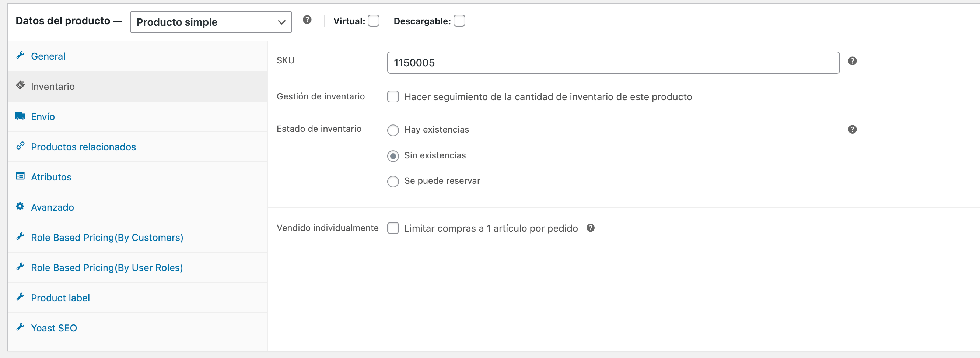Click the tag icon beside Inventario

21,85
